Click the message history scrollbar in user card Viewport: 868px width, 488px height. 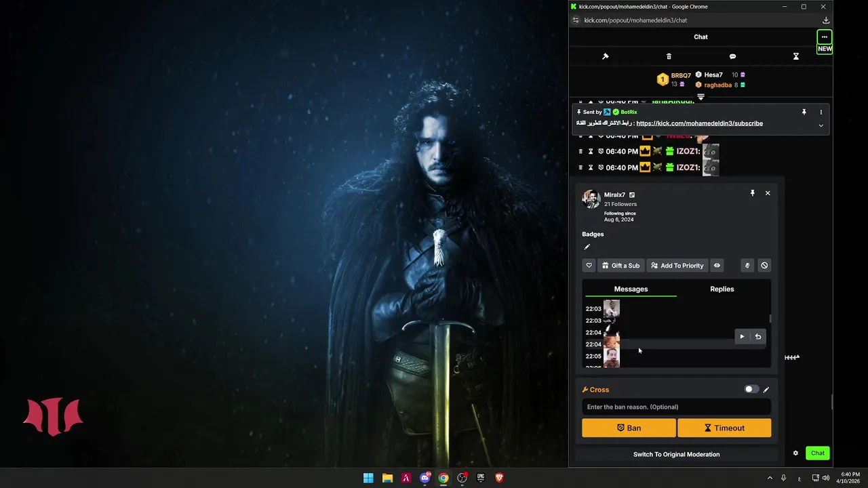[x=770, y=319]
